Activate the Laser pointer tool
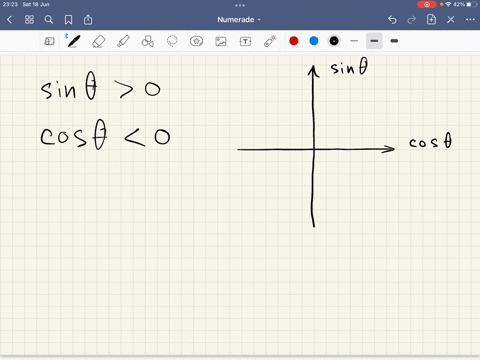This screenshot has width=480, height=360. tap(270, 41)
